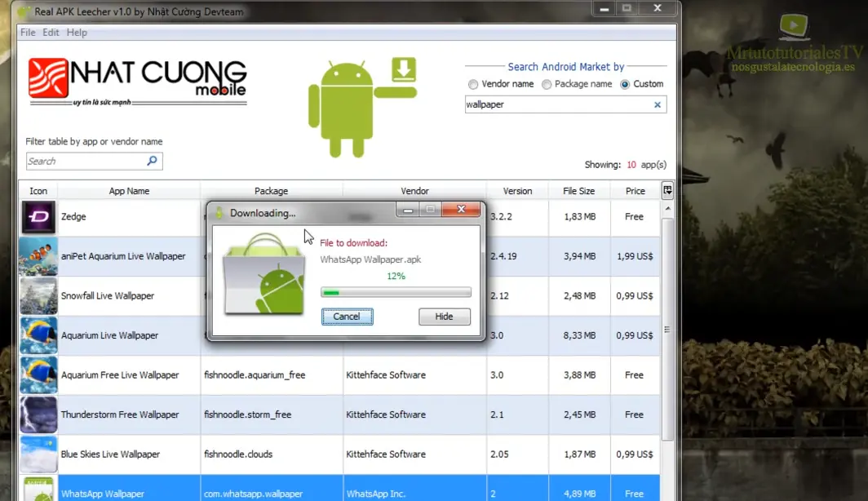Open the File menu
868x501 pixels.
[28, 32]
